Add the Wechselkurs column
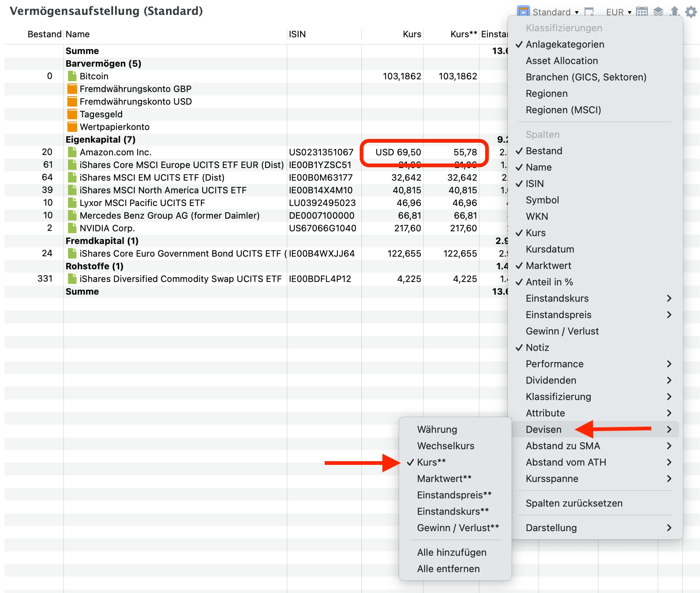This screenshot has width=700, height=593. coord(455,446)
